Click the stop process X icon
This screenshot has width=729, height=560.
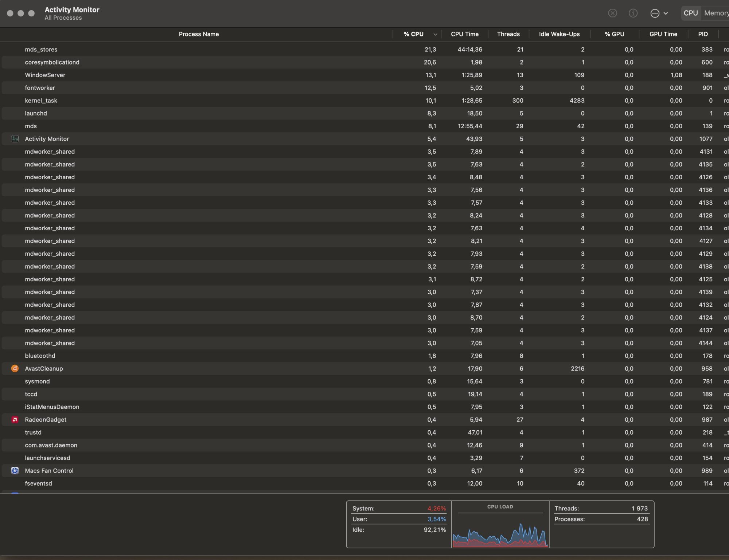612,13
